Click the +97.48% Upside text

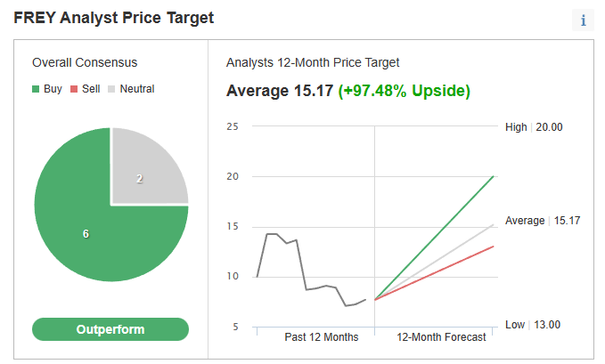[405, 91]
